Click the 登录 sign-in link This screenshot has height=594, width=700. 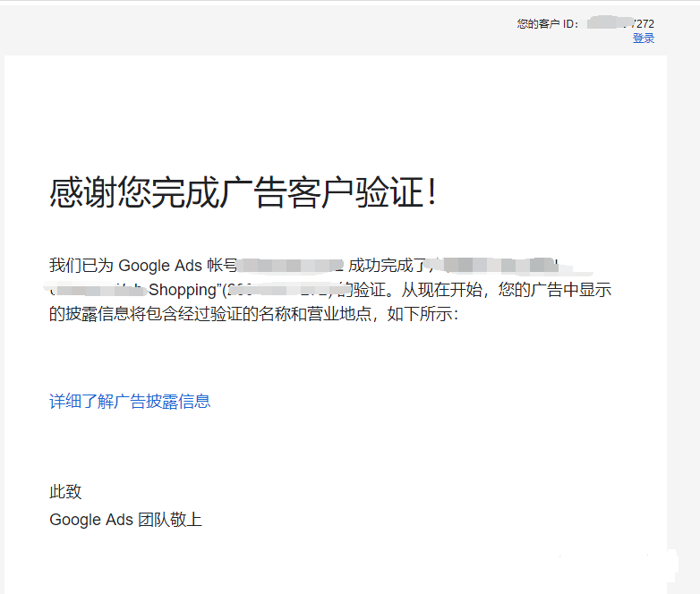(x=643, y=38)
